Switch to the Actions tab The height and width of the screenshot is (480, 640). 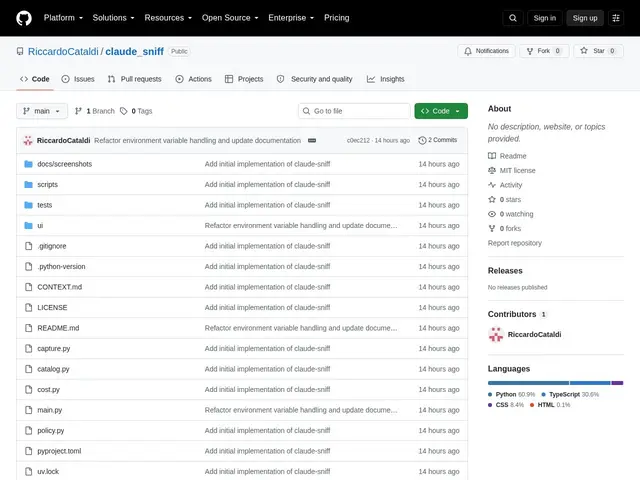click(x=193, y=79)
